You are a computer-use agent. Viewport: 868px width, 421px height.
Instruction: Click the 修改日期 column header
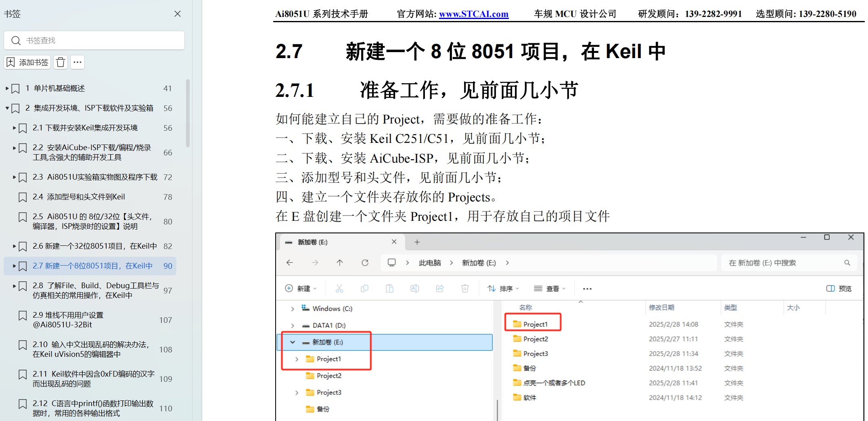661,308
